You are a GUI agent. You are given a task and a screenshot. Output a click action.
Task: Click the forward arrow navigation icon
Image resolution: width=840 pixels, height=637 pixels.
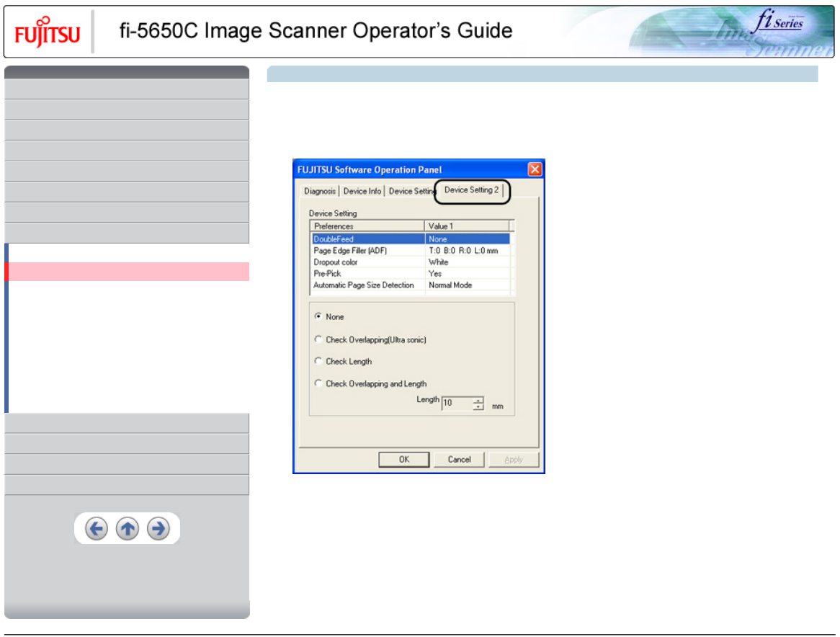158,529
